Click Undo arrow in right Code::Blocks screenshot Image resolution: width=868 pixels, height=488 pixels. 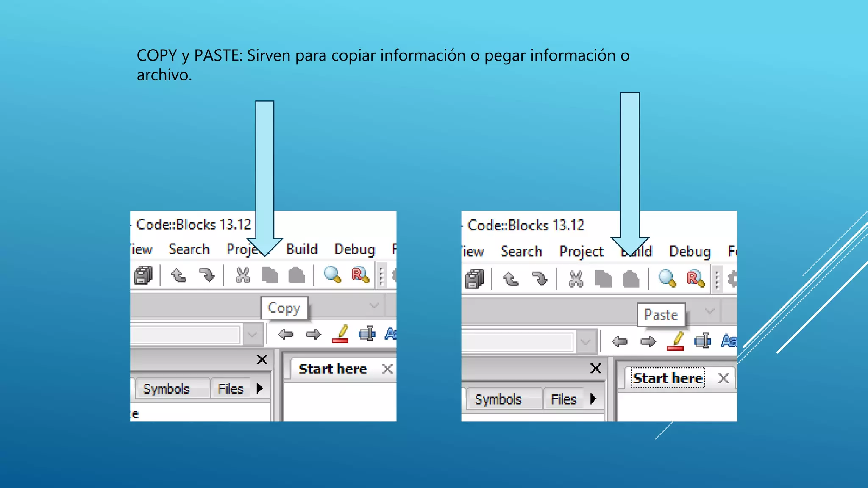pos(511,279)
